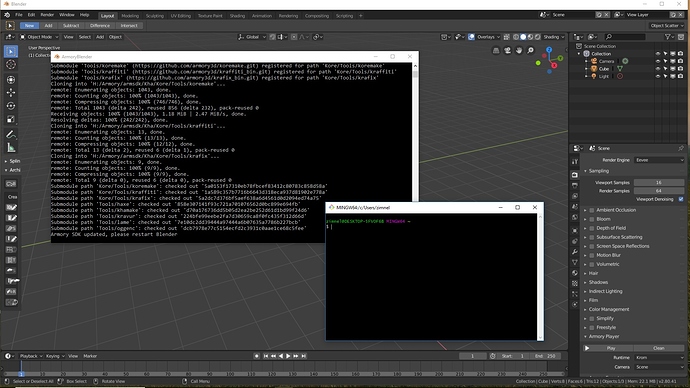Select the Measure ruler tool

11,148
